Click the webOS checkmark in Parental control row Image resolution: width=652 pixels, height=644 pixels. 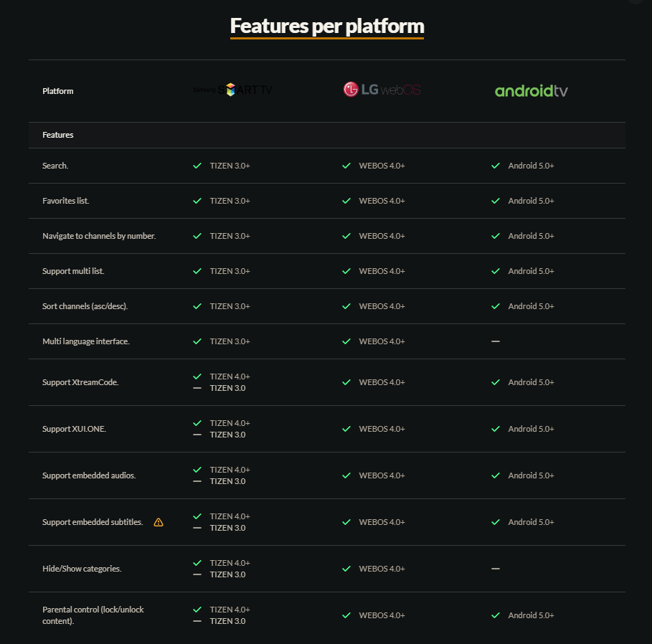pos(346,615)
